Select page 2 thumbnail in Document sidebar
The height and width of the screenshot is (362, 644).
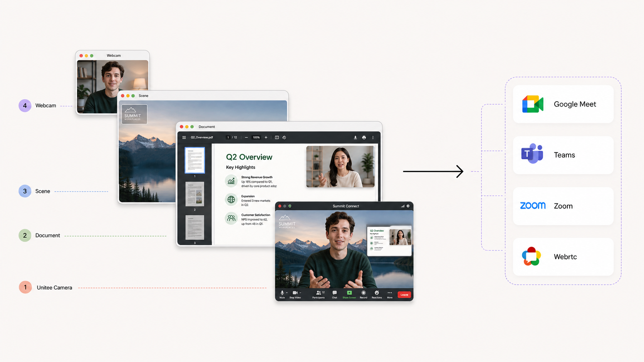pos(195,194)
